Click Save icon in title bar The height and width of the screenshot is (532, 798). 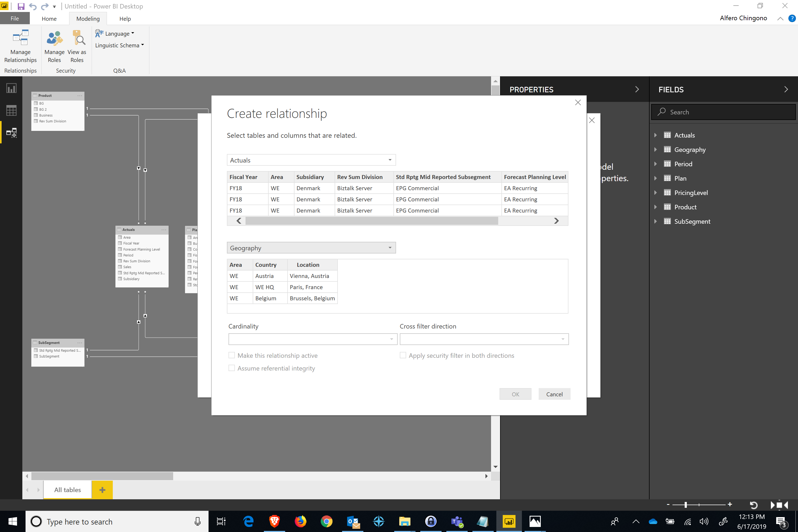(x=21, y=6)
